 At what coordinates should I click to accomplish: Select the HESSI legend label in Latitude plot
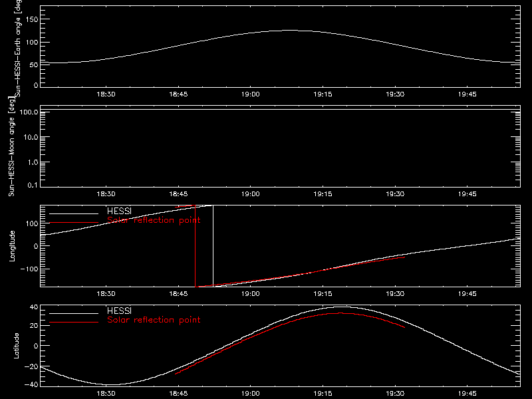119,311
